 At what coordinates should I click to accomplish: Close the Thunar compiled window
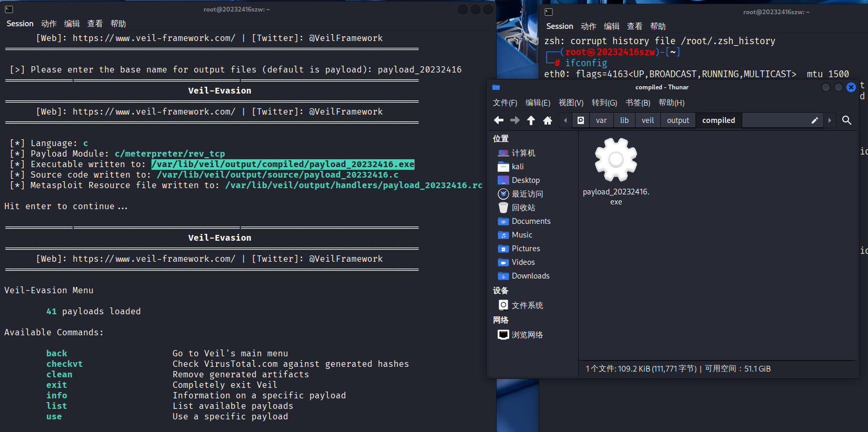(851, 87)
